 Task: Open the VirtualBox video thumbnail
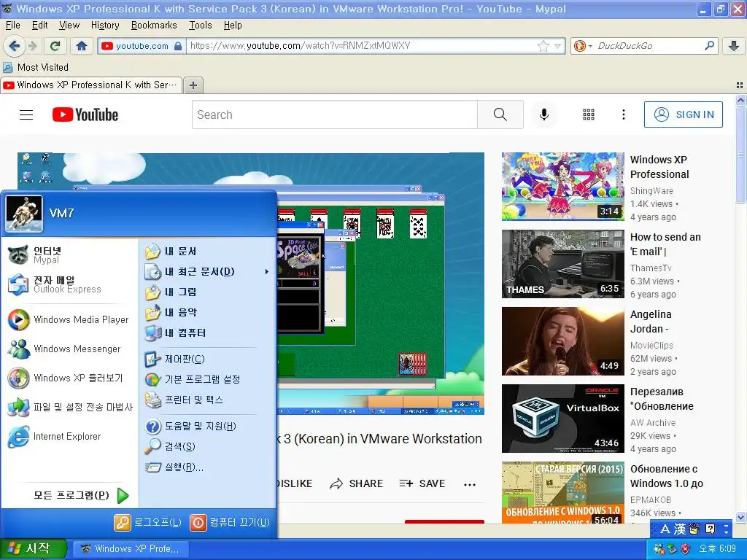pyautogui.click(x=562, y=419)
